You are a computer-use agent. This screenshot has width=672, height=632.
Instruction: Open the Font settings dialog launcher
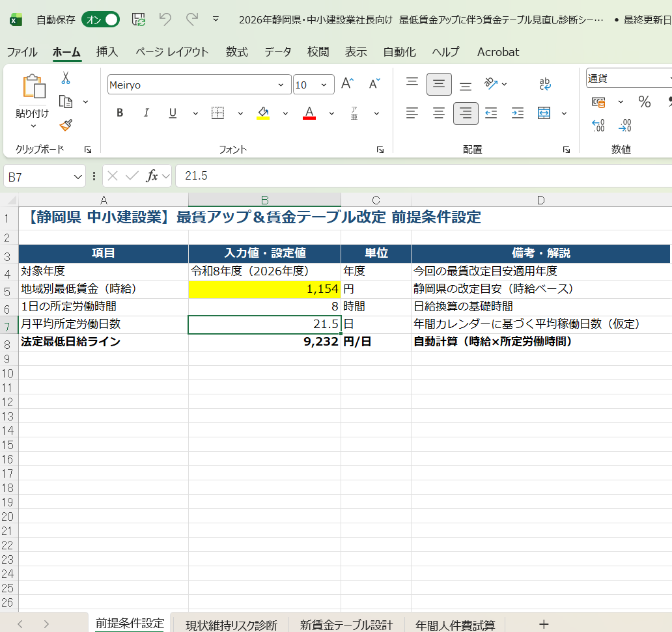[380, 150]
